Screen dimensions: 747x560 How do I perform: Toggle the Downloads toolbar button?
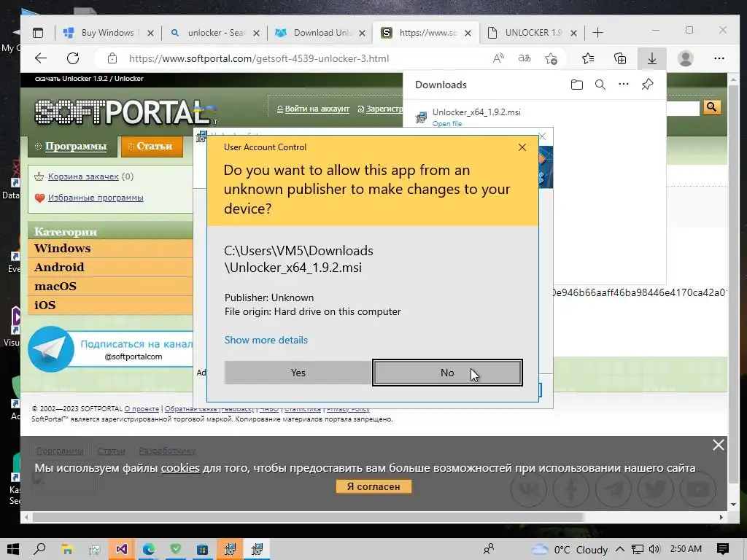coord(651,58)
